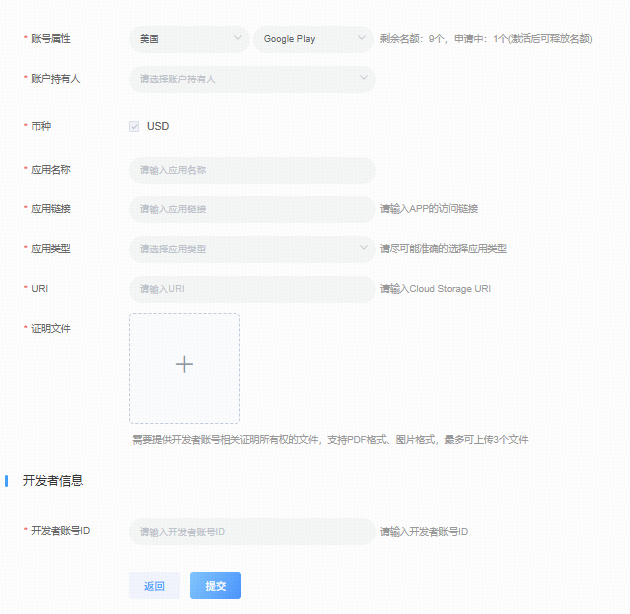630x614 pixels.
Task: Click the 开发者账号ID input field
Action: coord(252,532)
